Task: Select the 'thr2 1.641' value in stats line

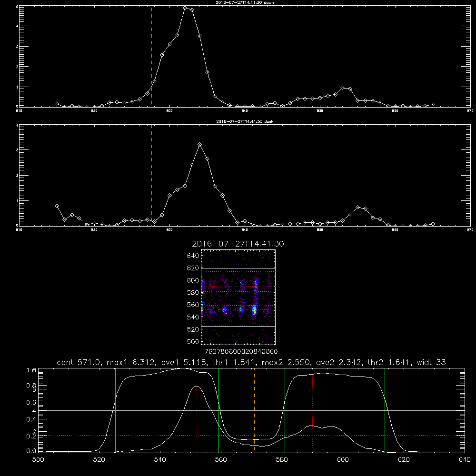Action: tap(390, 362)
